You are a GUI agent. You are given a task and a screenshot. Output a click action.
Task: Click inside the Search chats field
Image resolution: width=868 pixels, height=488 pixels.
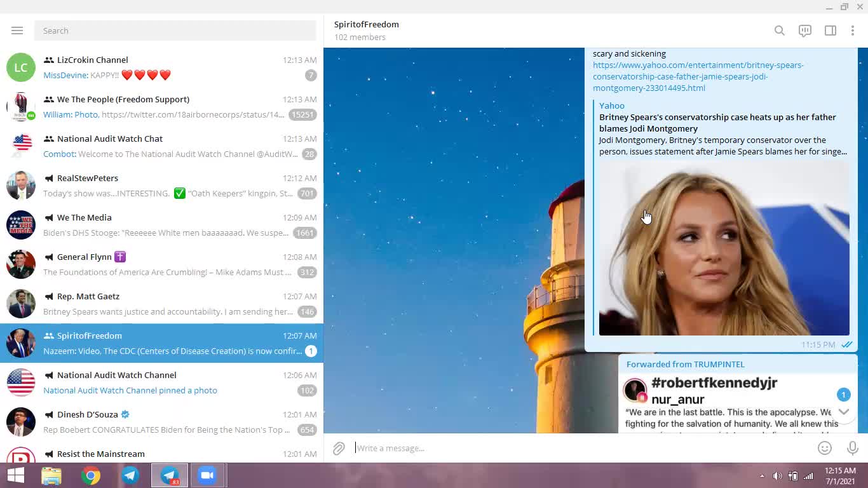[x=175, y=30]
